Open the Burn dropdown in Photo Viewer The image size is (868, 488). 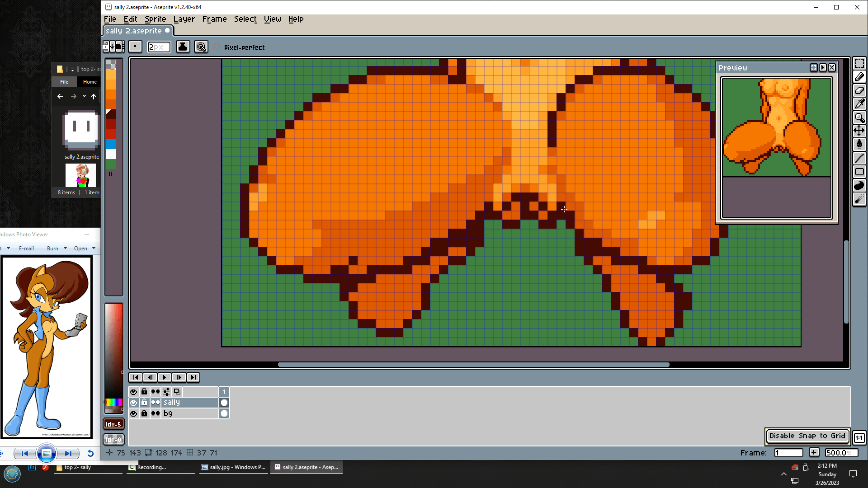[65, 248]
